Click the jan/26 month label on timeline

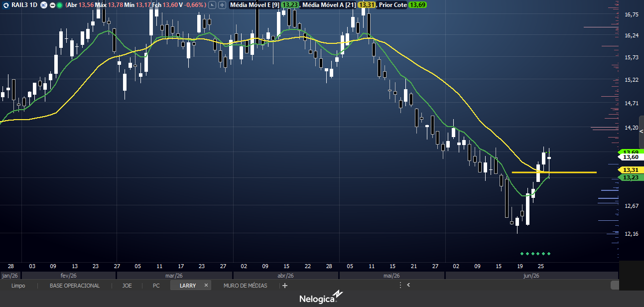pyautogui.click(x=10, y=276)
